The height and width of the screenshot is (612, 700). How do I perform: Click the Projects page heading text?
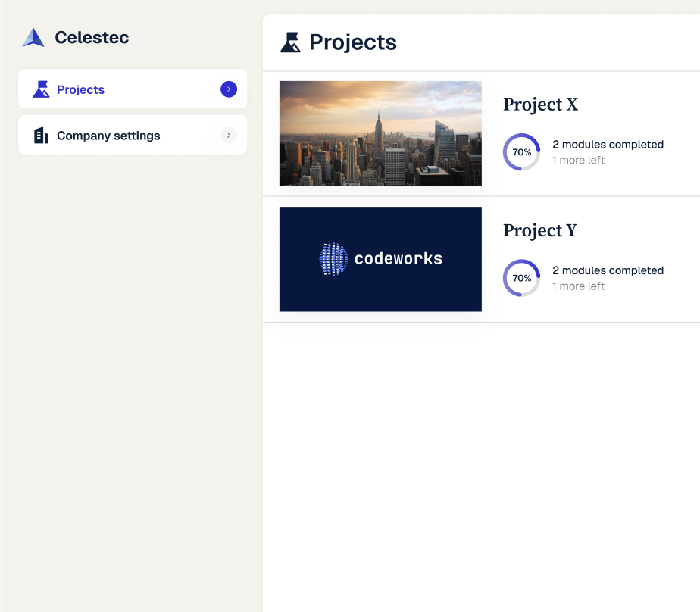(x=353, y=42)
